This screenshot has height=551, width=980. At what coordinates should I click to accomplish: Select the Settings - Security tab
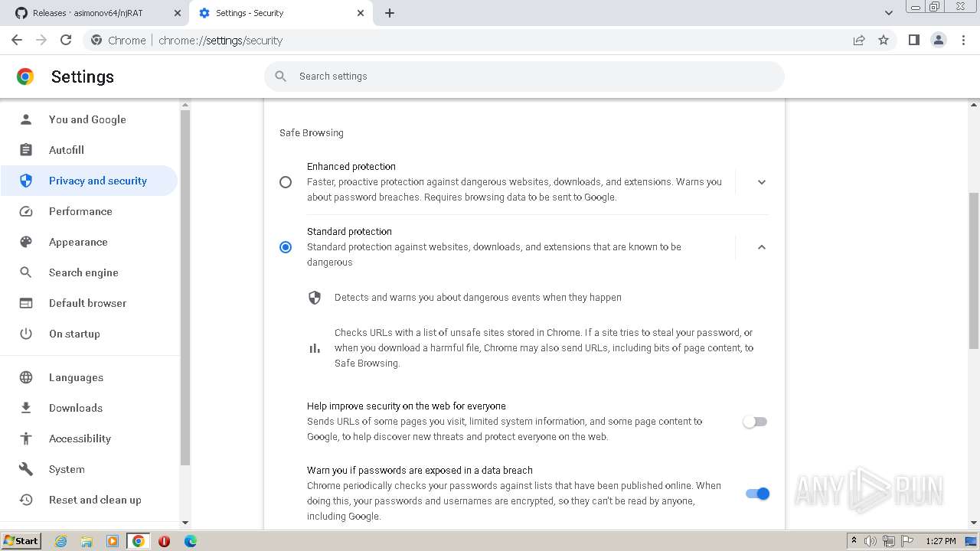coord(280,13)
